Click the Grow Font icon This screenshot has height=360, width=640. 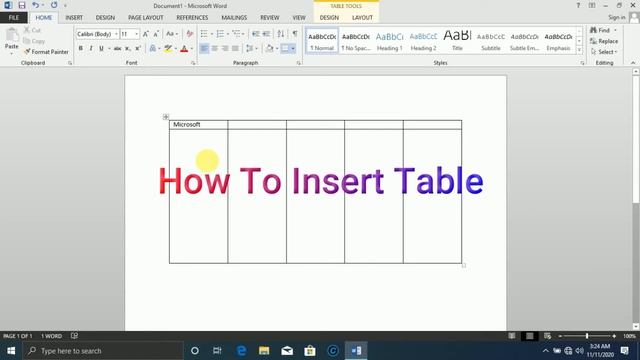[146, 34]
